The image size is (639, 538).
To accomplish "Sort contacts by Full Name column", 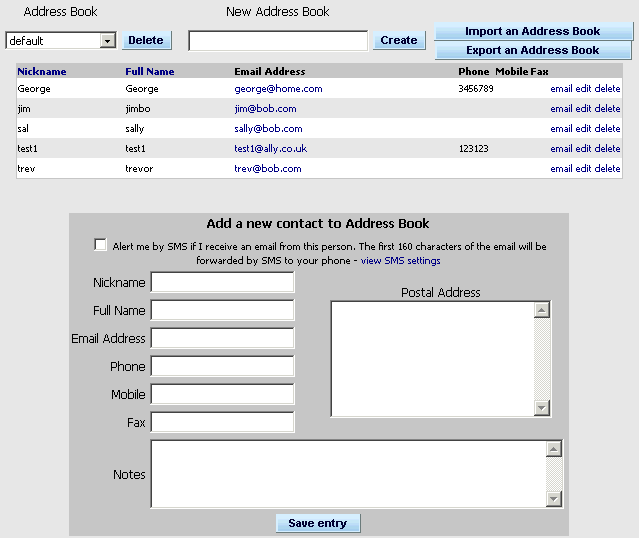I will point(150,72).
